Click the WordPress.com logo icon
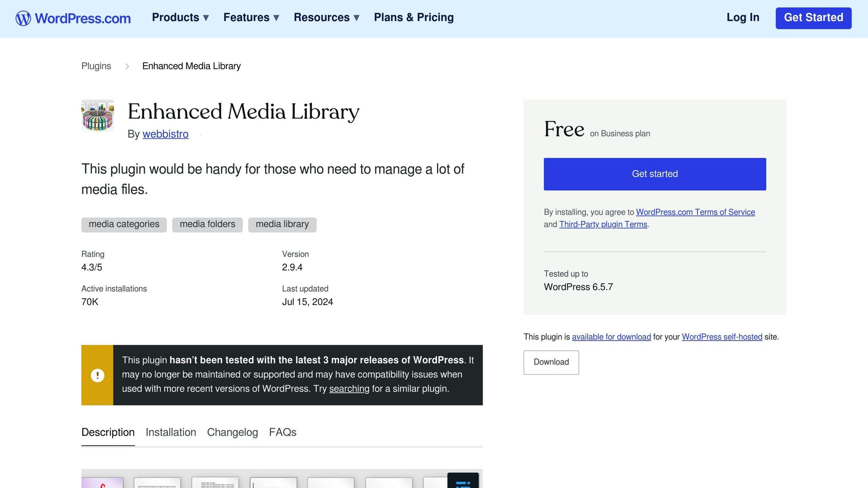The width and height of the screenshot is (868, 488). tap(23, 18)
